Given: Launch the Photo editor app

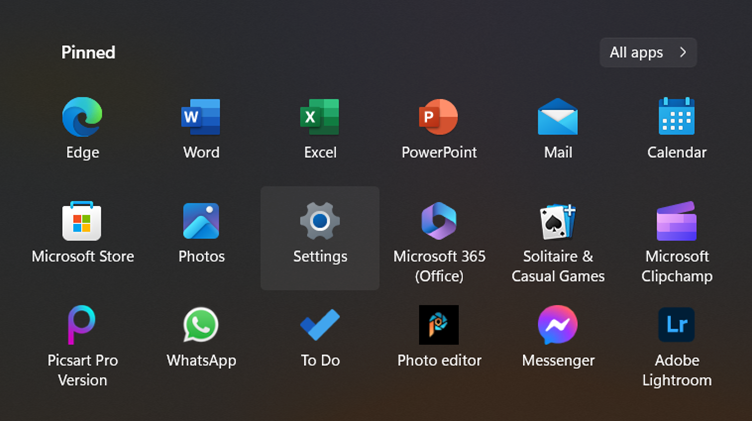Looking at the screenshot, I should point(439,325).
